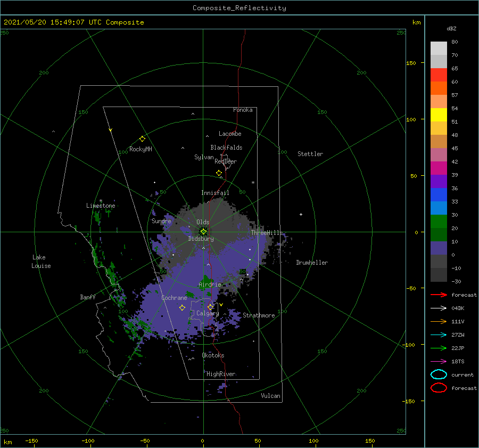Click the yellow diamond marker above Calgary
Image resolution: width=479 pixels, height=448 pixels.
tap(210, 307)
